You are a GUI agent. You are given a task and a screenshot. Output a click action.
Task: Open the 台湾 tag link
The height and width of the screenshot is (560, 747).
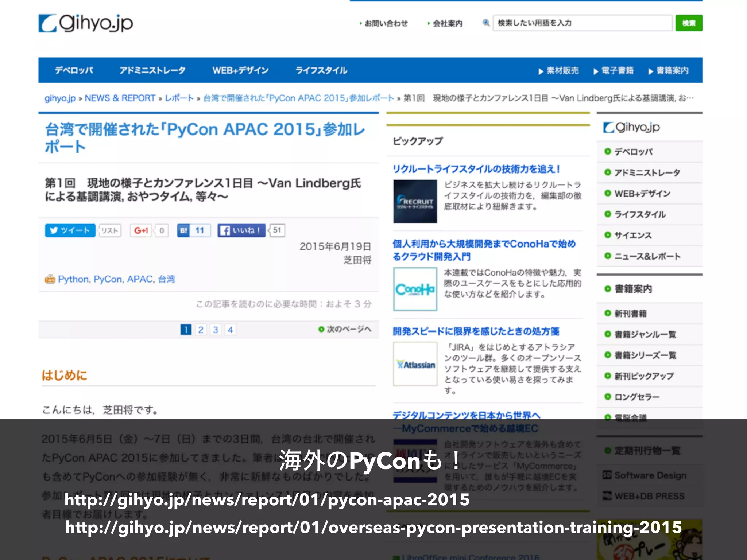click(x=166, y=279)
